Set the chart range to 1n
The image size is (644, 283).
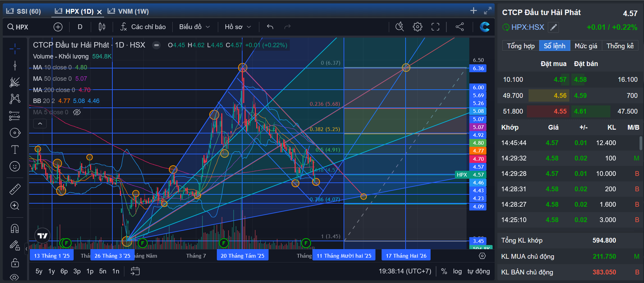116,271
